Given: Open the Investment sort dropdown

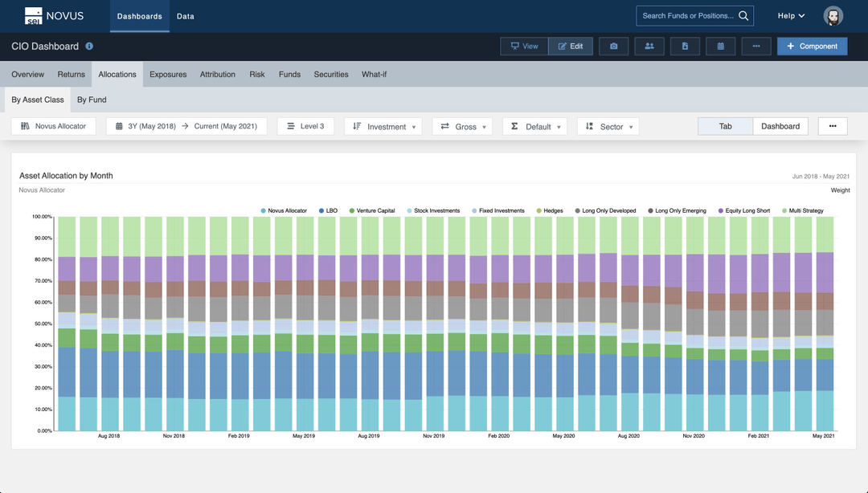Looking at the screenshot, I should 383,125.
